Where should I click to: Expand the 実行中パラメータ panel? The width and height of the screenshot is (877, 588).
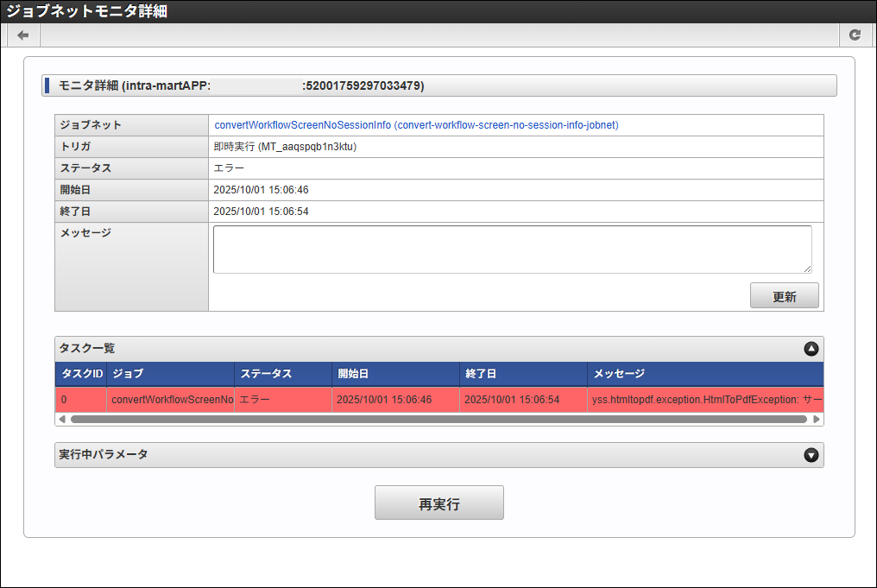[811, 455]
